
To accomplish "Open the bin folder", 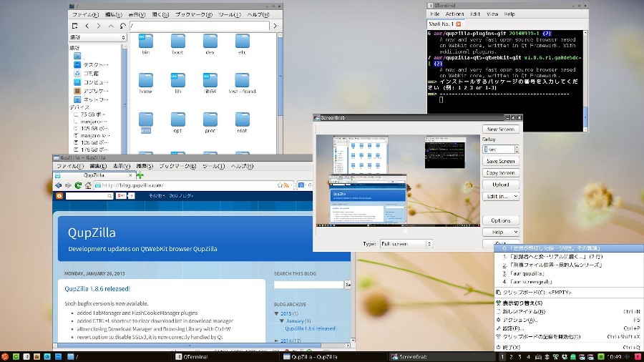I will click(x=146, y=44).
